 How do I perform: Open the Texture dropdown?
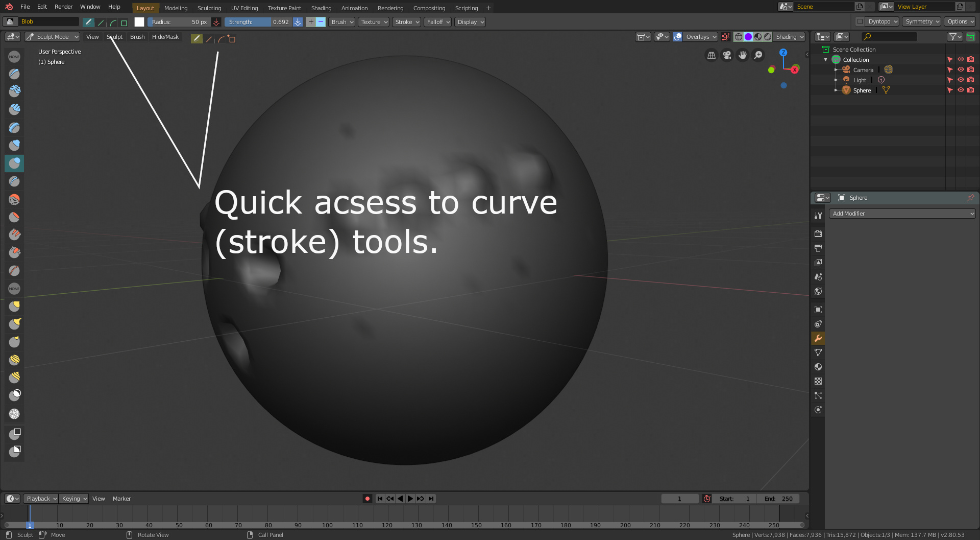coord(374,22)
